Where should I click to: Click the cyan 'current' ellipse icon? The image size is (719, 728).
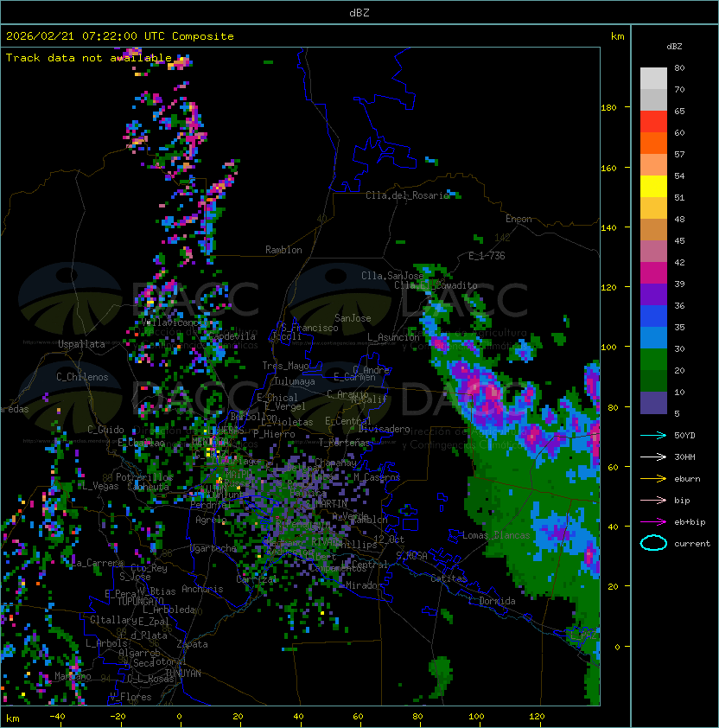653,543
